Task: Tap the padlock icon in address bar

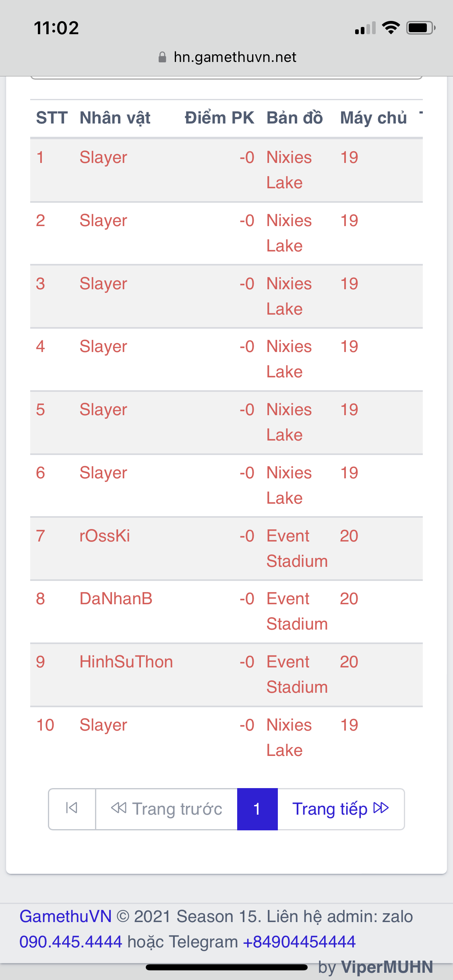Action: (x=162, y=57)
